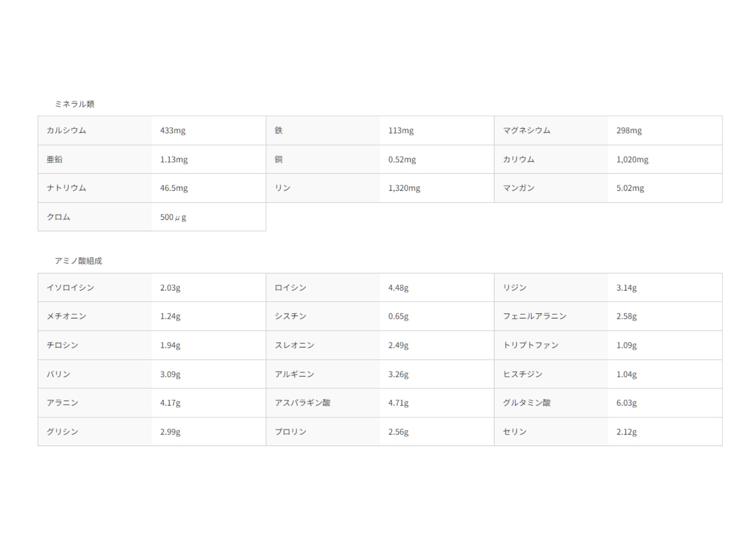The width and height of the screenshot is (756, 534).
Task: Click the アミノ酸組成 section heading
Action: 78,261
